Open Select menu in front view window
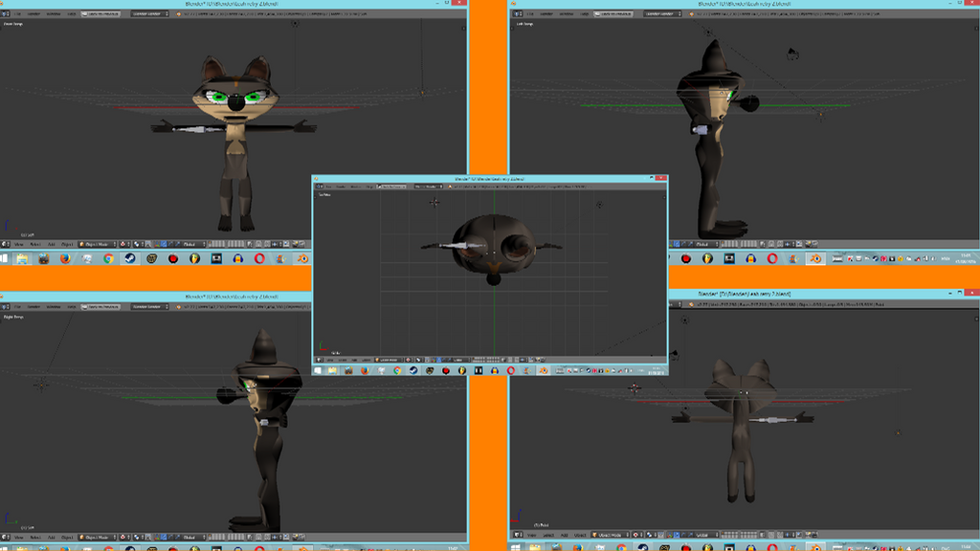This screenshot has height=551, width=980. click(35, 244)
